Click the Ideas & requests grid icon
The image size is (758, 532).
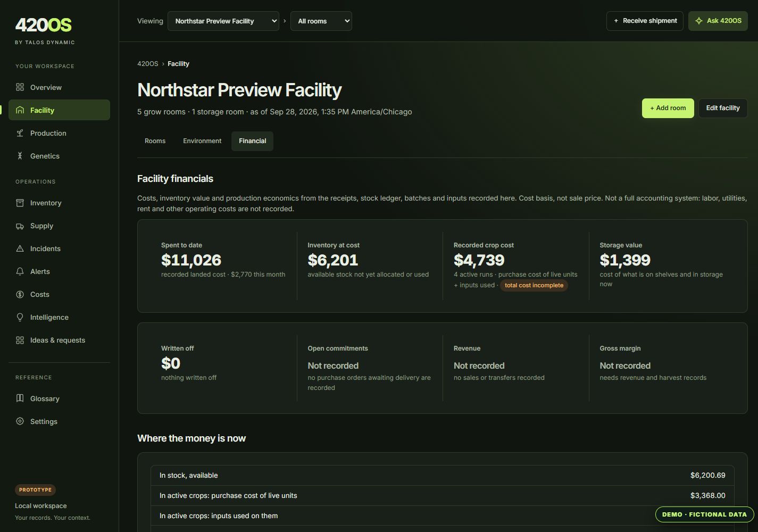[20, 340]
